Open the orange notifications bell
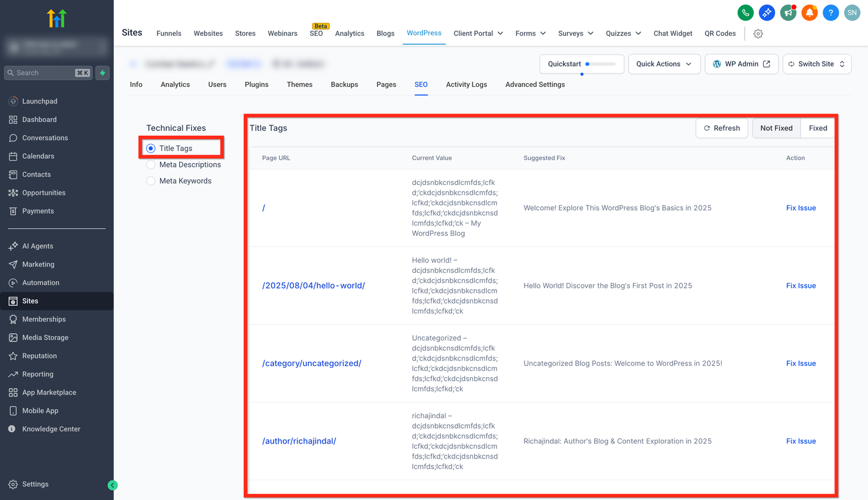 809,12
